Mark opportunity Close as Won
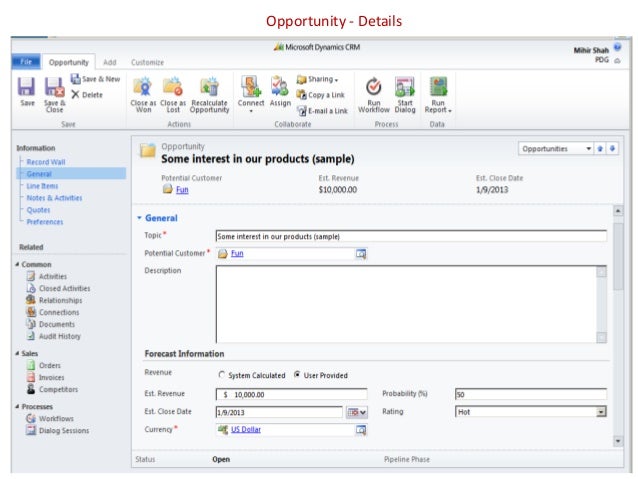The height and width of the screenshot is (479, 638). (x=143, y=94)
